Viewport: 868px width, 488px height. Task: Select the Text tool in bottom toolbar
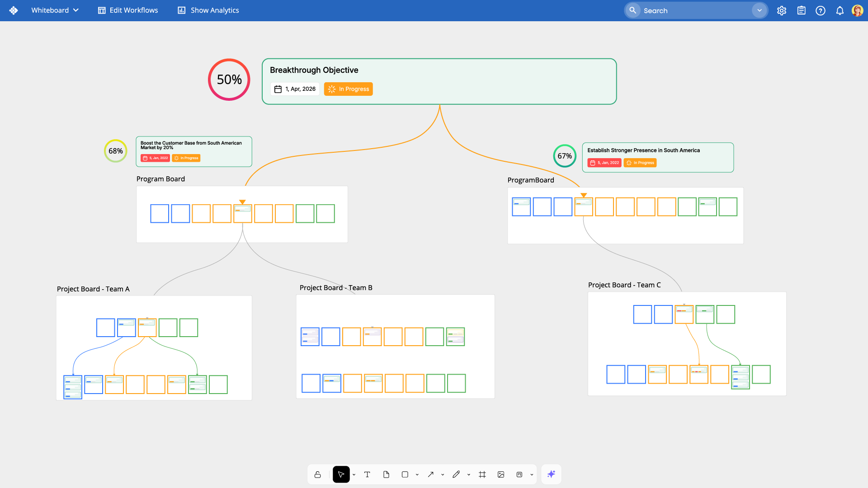[x=367, y=474]
